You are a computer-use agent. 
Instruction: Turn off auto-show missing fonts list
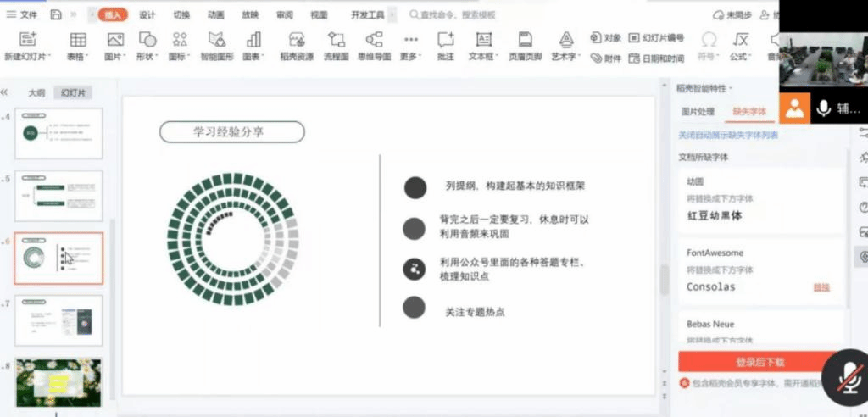click(x=728, y=136)
